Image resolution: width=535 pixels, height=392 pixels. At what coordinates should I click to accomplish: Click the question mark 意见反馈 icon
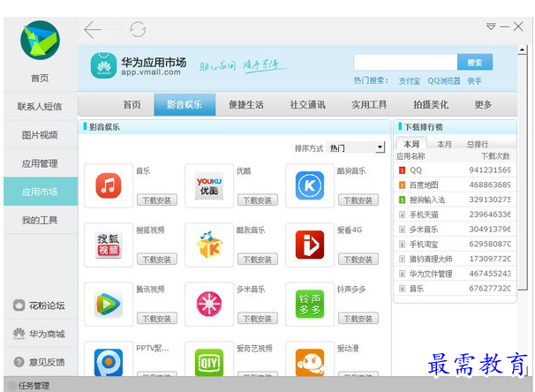(19, 362)
